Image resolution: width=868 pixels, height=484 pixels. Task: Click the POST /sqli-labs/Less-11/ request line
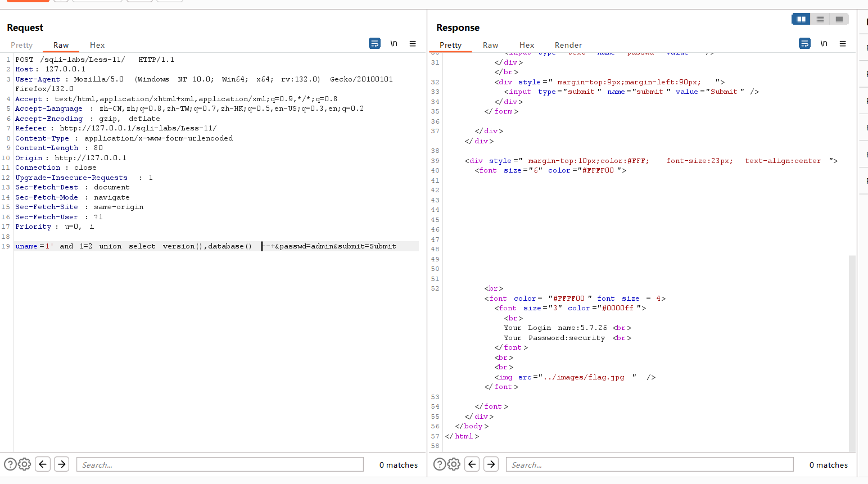coord(94,60)
